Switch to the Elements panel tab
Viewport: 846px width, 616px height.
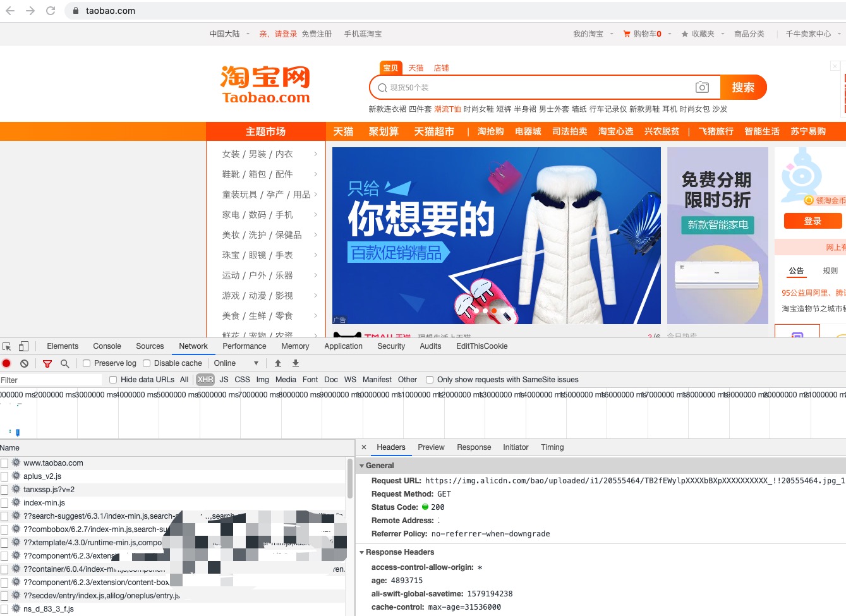[63, 346]
